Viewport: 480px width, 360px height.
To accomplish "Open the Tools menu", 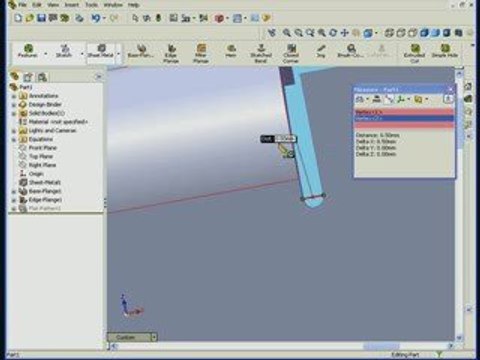I will point(91,5).
